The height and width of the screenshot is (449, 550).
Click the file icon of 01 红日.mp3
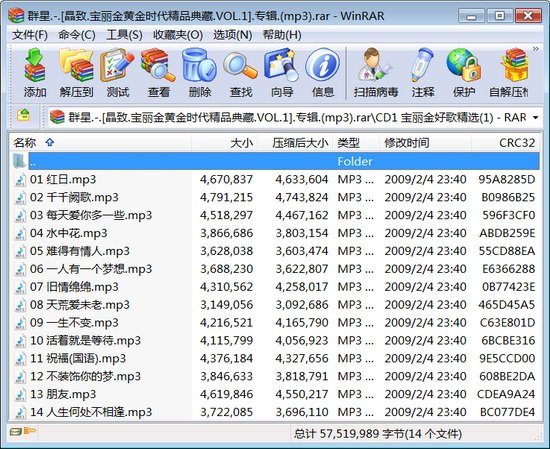20,180
